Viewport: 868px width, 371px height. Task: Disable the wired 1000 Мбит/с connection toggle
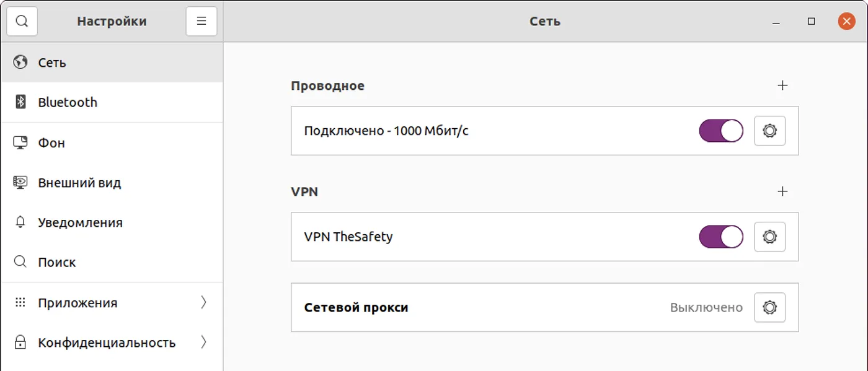[x=720, y=131]
